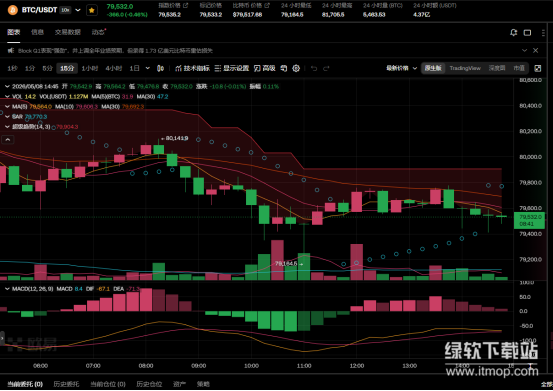The image size is (553, 391).
Task: Expand the MACD(12,26,9) indicator chevron
Action: pyautogui.click(x=7, y=289)
